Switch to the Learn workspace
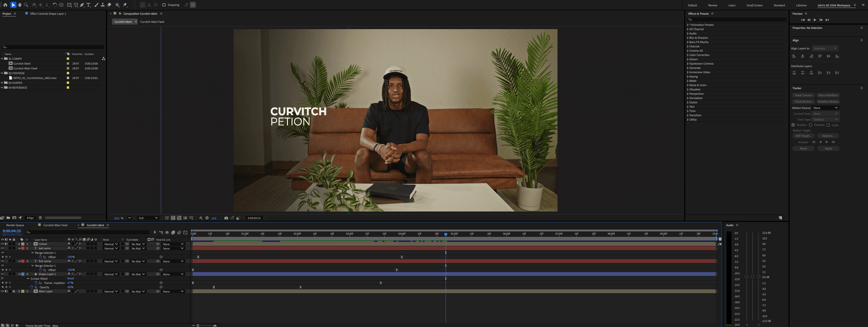Image resolution: width=868 pixels, height=327 pixels. (732, 5)
